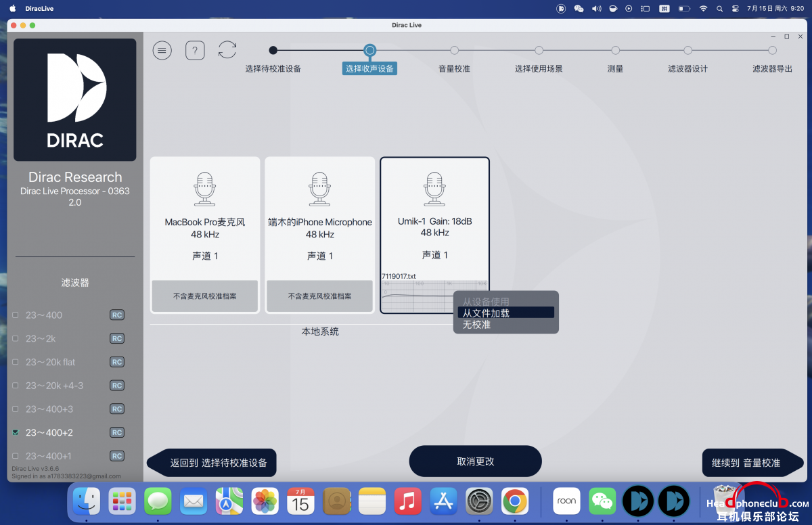Viewport: 812px width, 525px height.
Task: Open Photos from the Dock
Action: [265, 501]
